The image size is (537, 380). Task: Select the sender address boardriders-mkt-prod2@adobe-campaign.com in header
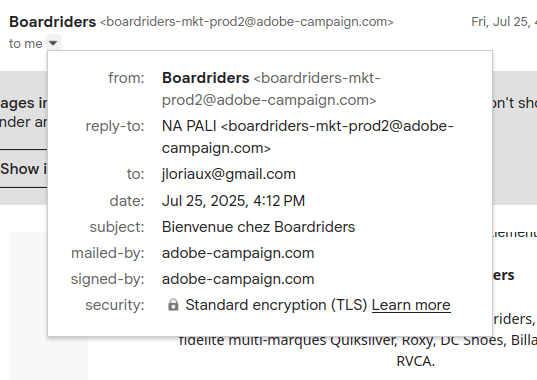(x=247, y=22)
